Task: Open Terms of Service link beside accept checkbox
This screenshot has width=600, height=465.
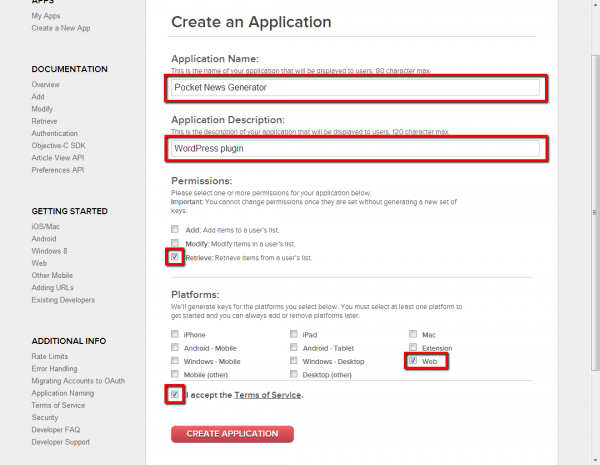Action: tap(267, 395)
